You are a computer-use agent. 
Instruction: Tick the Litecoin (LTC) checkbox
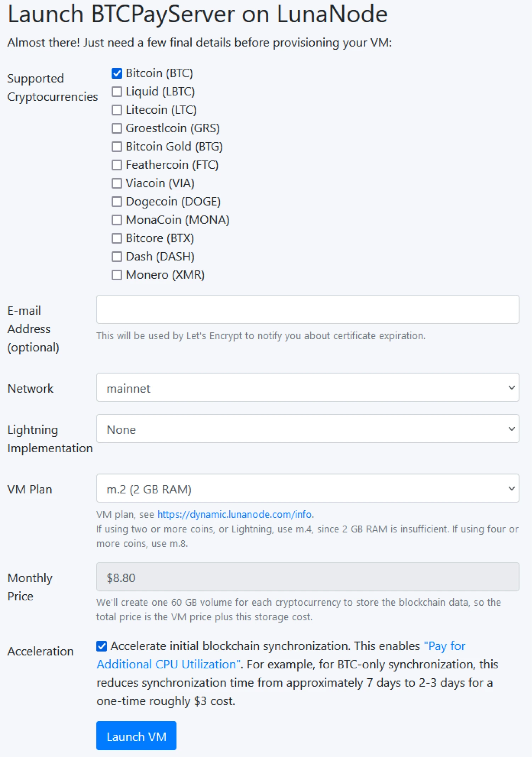(x=117, y=110)
